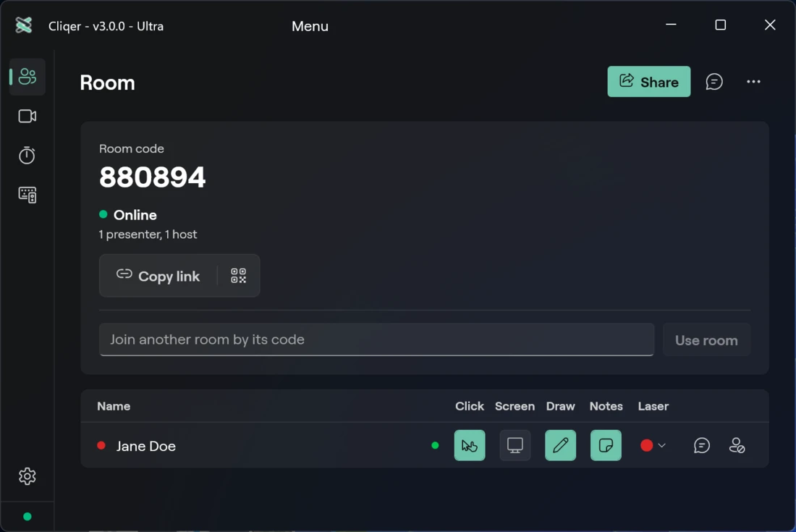Close the Cliqer window
This screenshot has height=532, width=796.
[770, 25]
